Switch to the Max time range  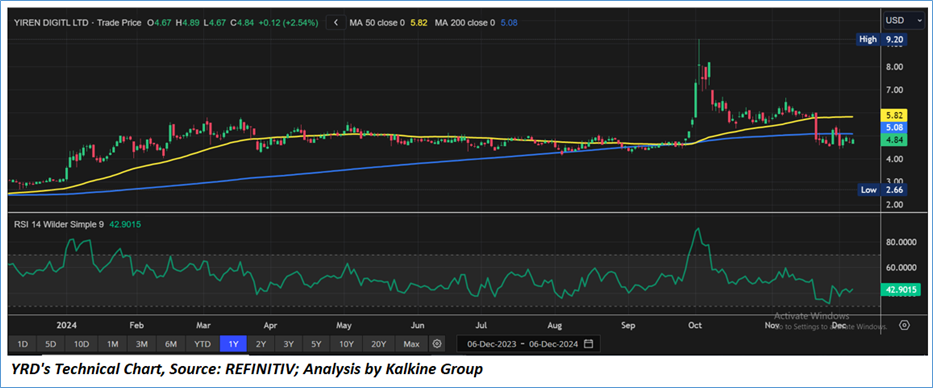[411, 344]
